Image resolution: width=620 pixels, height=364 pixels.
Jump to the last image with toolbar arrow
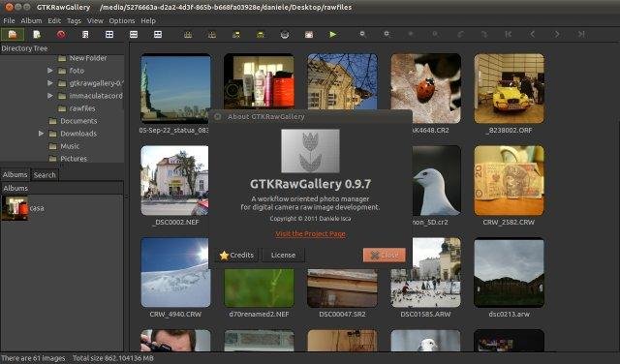pos(581,35)
